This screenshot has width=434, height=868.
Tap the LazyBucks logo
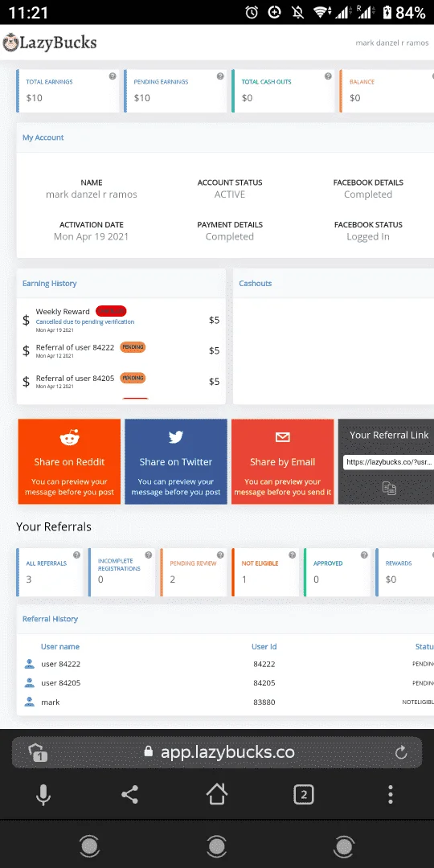(x=50, y=43)
